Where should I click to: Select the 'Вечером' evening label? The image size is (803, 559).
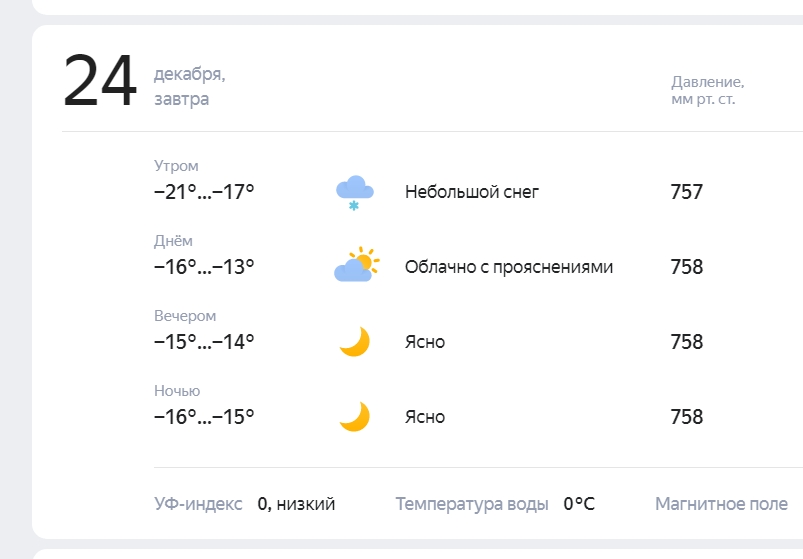[x=185, y=316]
